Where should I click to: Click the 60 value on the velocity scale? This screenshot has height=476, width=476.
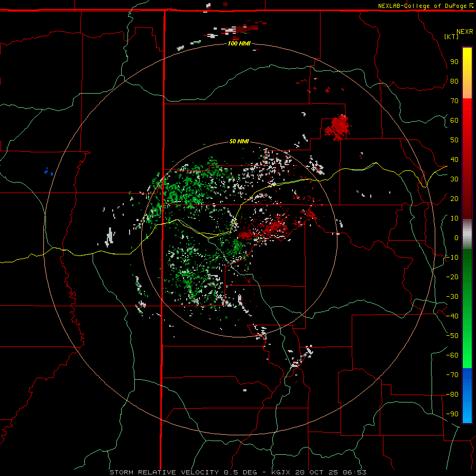point(454,120)
